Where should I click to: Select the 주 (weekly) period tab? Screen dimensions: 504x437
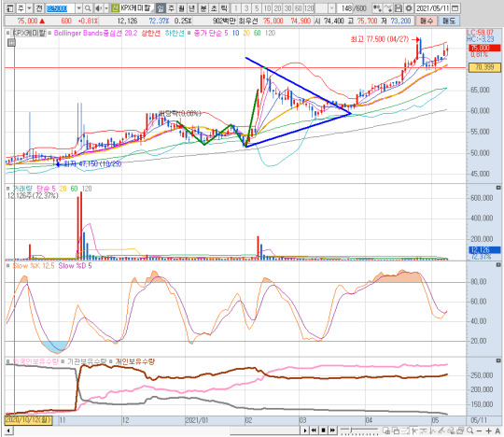coord(172,8)
